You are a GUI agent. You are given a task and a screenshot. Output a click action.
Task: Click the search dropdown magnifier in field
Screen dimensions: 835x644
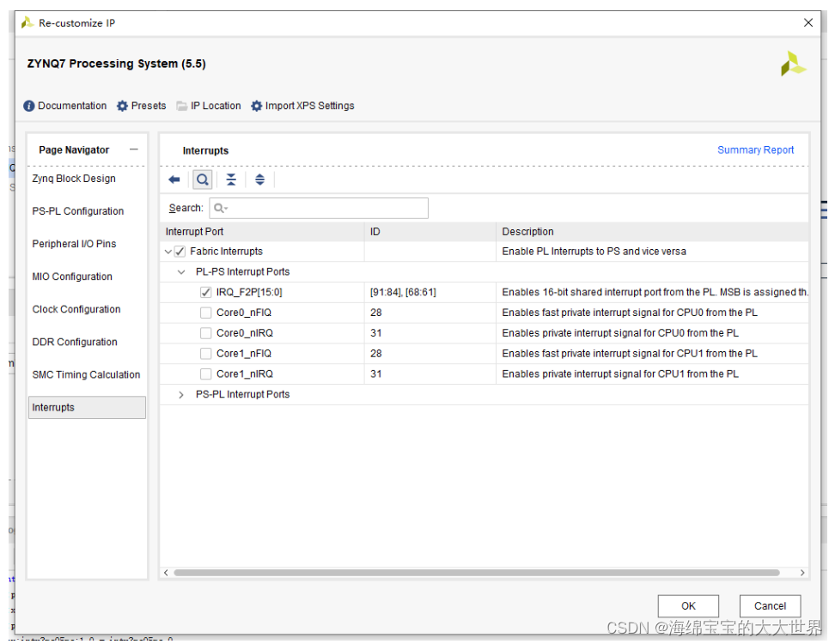(221, 208)
